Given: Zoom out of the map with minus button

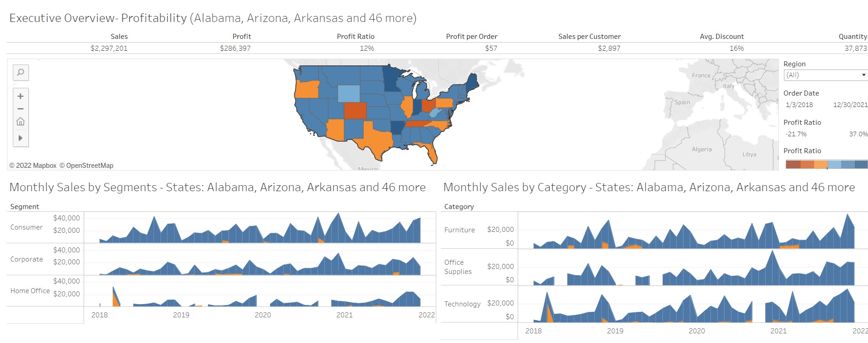Looking at the screenshot, I should (21, 109).
